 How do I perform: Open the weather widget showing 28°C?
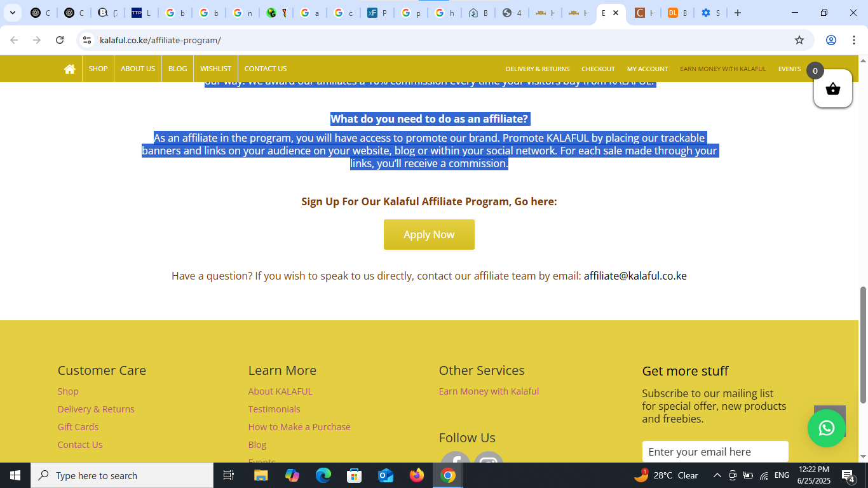pos(666,475)
